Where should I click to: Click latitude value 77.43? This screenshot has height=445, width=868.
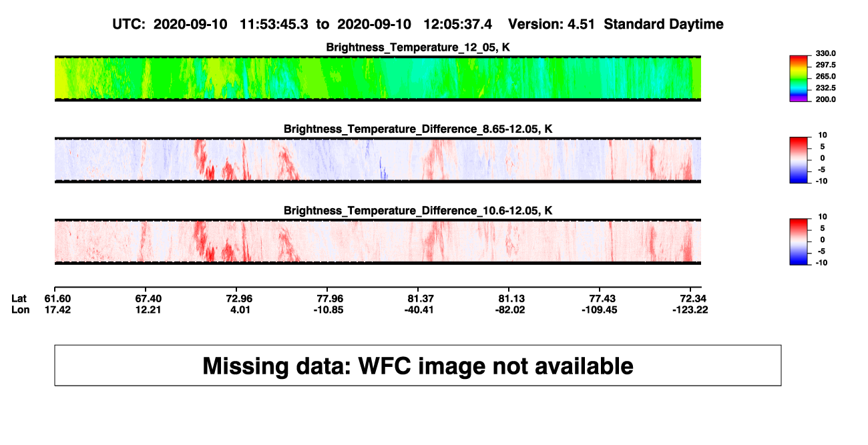[603, 298]
